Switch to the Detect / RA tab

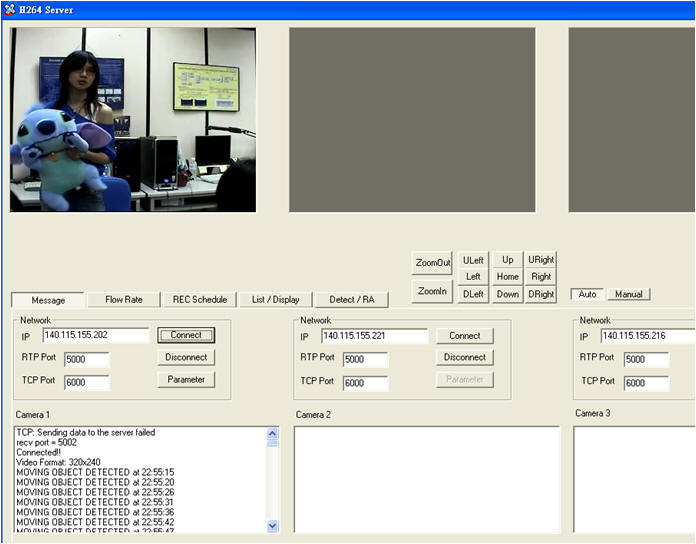tap(351, 299)
